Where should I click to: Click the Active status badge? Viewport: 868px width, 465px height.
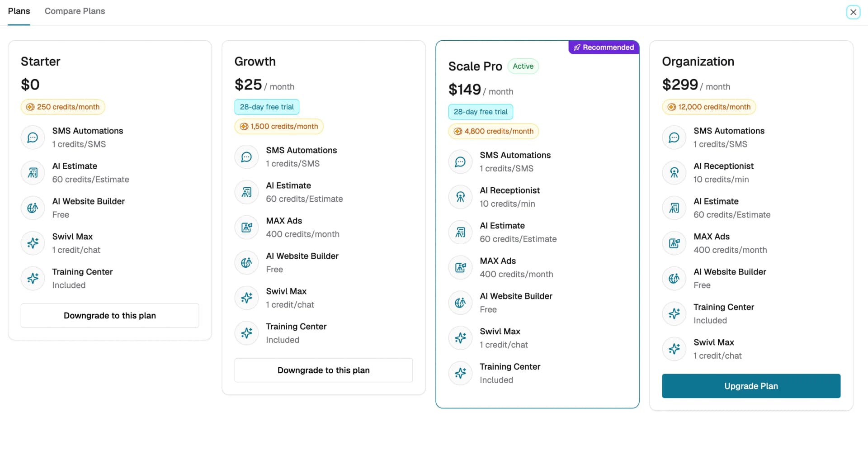pyautogui.click(x=523, y=66)
